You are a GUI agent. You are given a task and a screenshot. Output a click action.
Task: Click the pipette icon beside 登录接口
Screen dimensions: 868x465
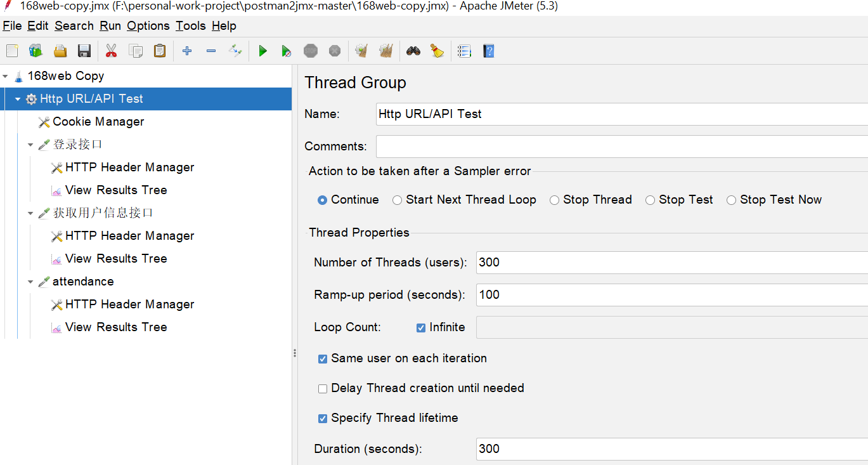click(44, 145)
